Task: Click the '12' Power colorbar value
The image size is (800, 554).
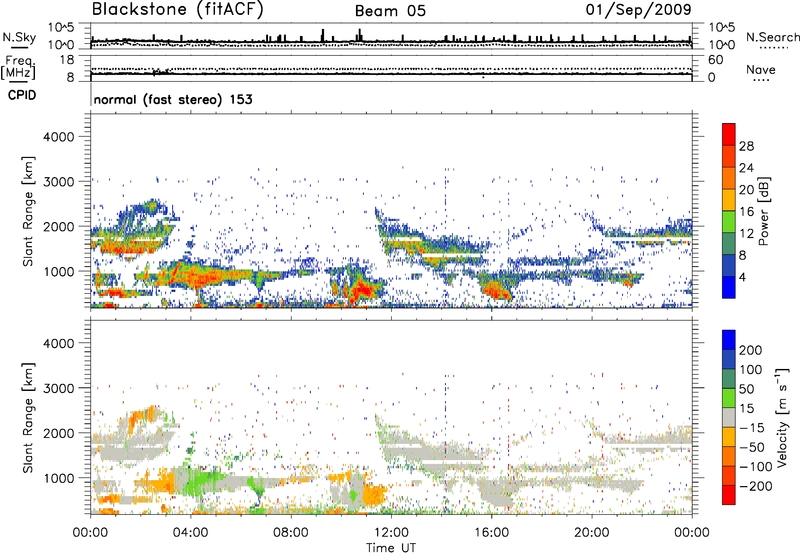Action: point(746,234)
